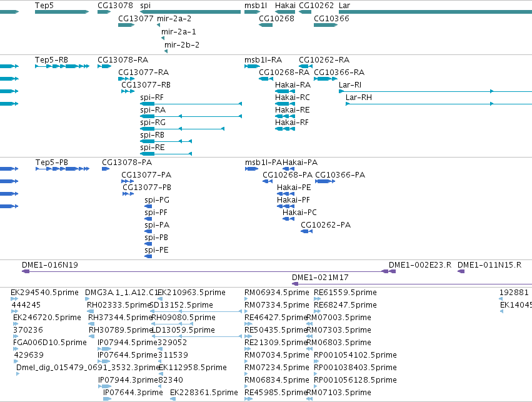Click the spi-PF protein
Viewport: 532px width, 402px height.
tap(148, 219)
